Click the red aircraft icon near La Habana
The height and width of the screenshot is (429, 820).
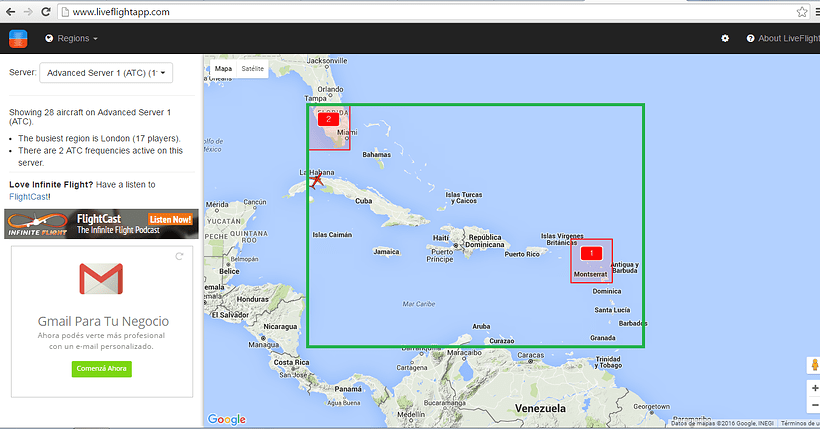pos(316,181)
